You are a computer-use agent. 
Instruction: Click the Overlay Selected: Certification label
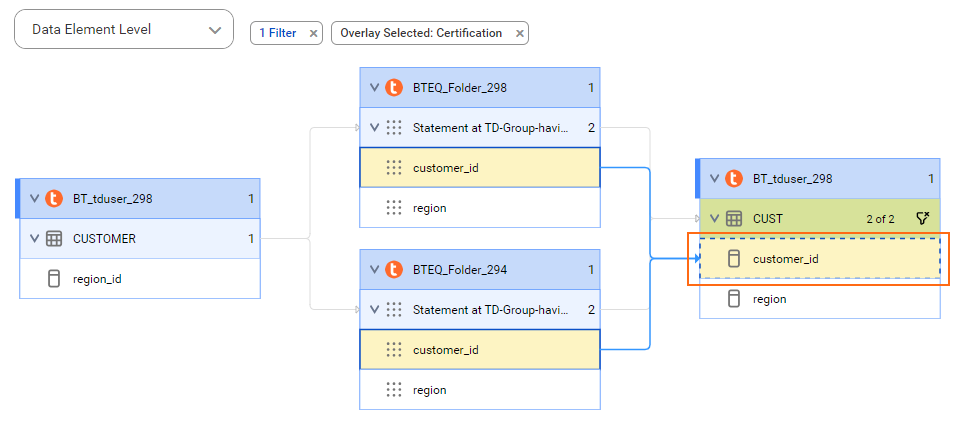421,33
